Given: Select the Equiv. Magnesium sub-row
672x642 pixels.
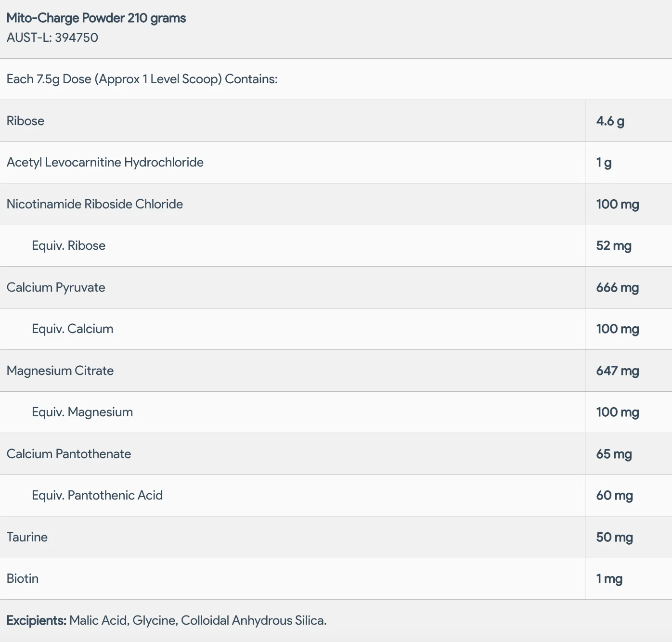Looking at the screenshot, I should pos(336,412).
